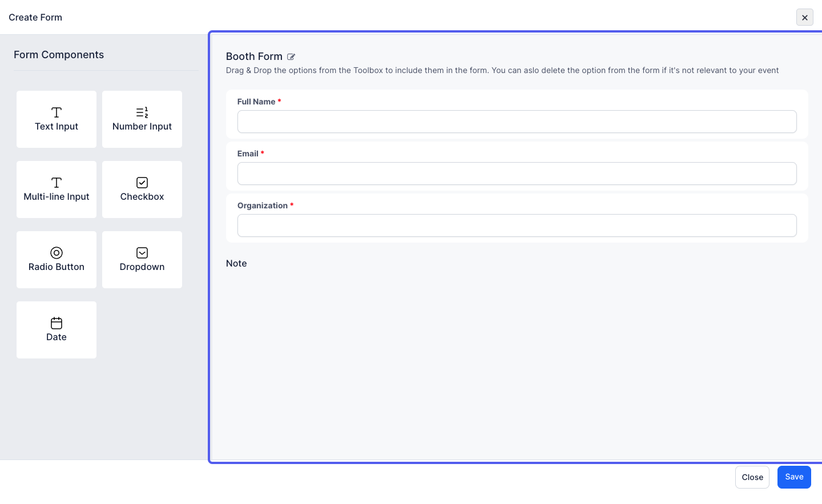Click the "Text Input" label
The height and width of the screenshot is (504, 822).
coord(57,127)
